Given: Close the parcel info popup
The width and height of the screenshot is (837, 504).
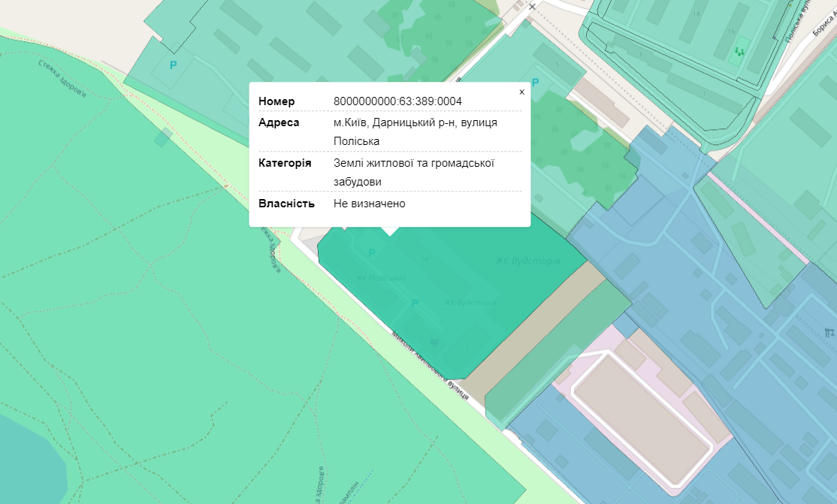Looking at the screenshot, I should (x=521, y=92).
